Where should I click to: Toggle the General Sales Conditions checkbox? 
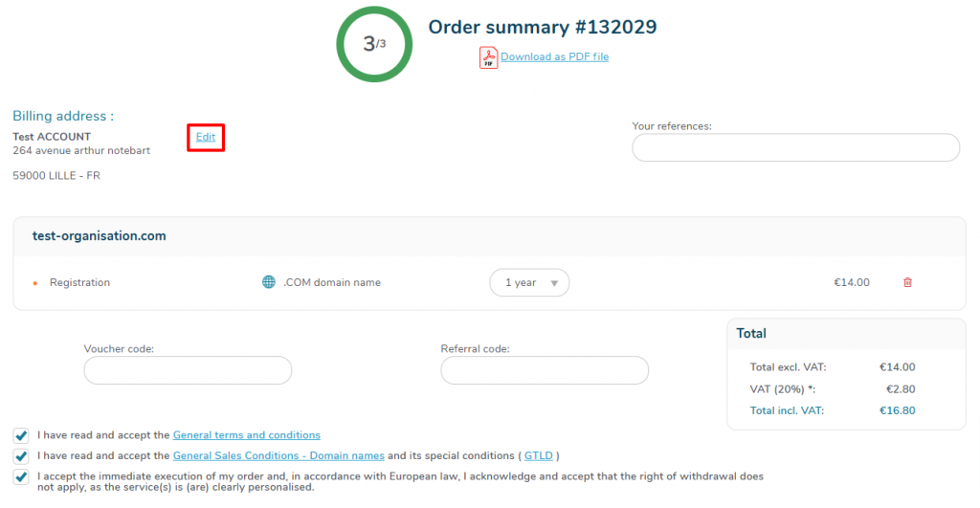(x=21, y=456)
